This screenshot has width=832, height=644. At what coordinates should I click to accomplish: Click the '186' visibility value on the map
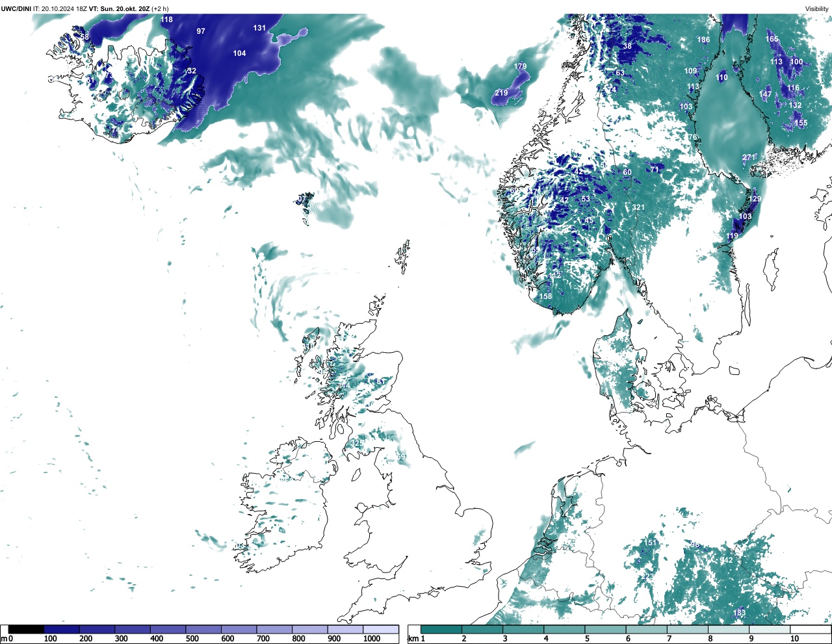point(704,40)
